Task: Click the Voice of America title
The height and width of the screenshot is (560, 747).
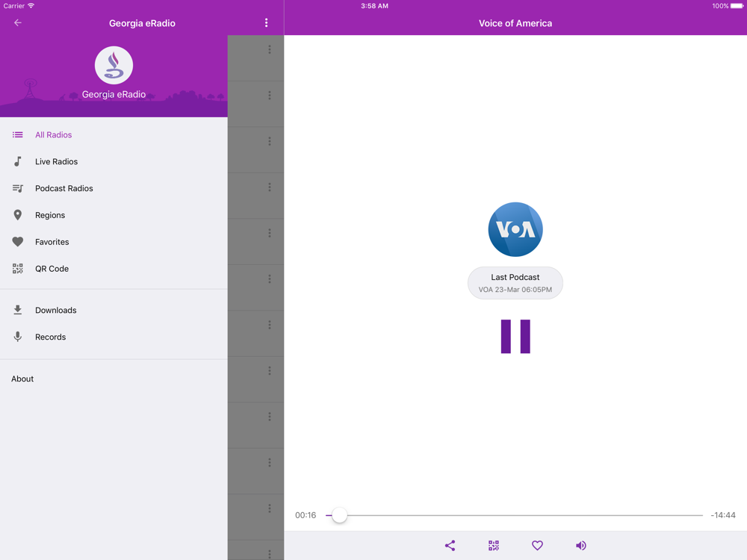Action: (x=515, y=23)
